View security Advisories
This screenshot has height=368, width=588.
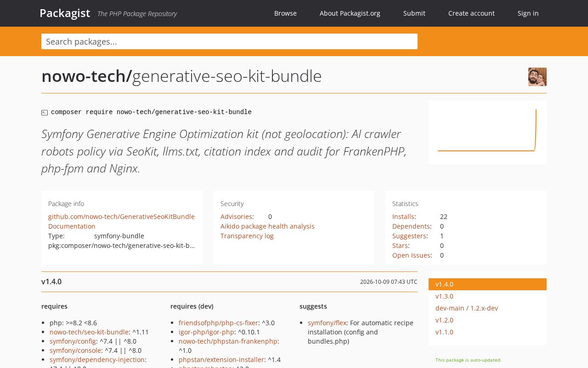[236, 217]
